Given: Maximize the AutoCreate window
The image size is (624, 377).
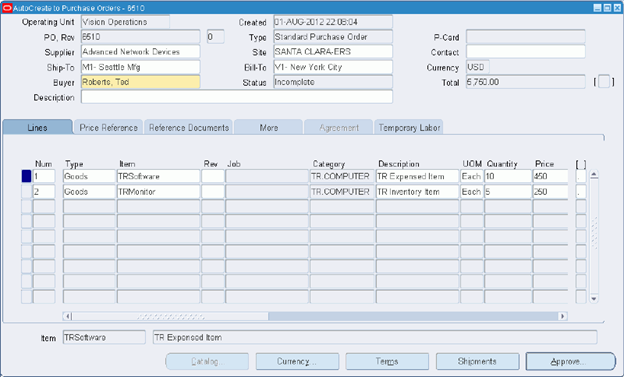Looking at the screenshot, I should tap(607, 8).
